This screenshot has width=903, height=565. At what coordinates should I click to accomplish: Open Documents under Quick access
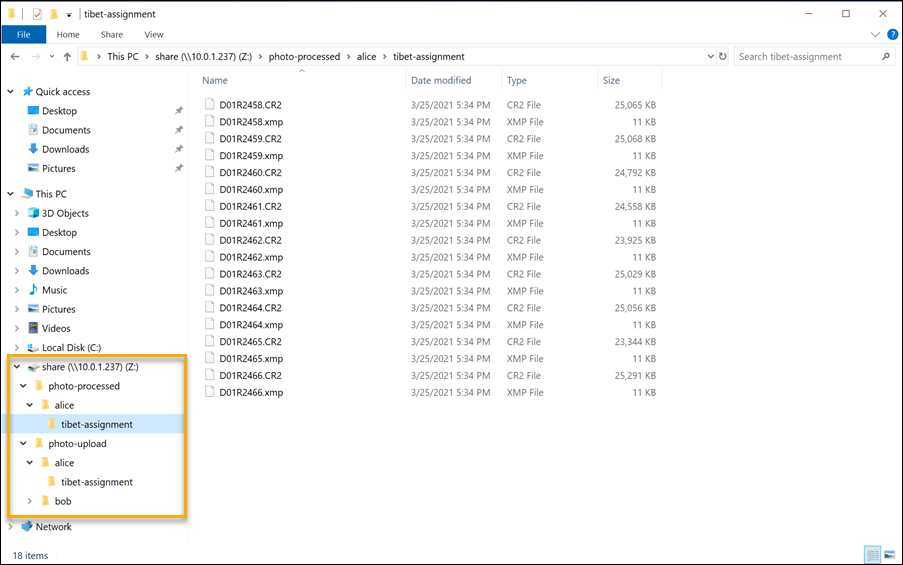66,130
